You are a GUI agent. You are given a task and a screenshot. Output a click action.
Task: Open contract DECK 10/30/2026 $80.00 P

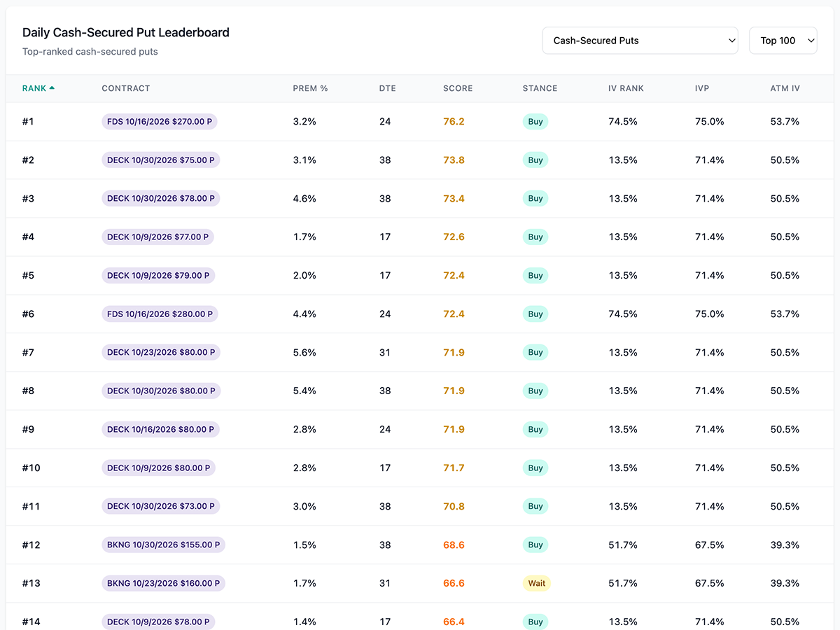161,391
